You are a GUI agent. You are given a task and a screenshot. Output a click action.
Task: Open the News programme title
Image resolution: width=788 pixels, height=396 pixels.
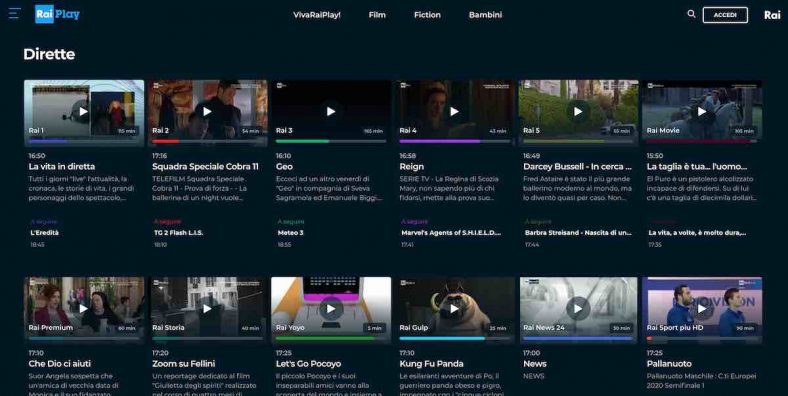click(535, 363)
